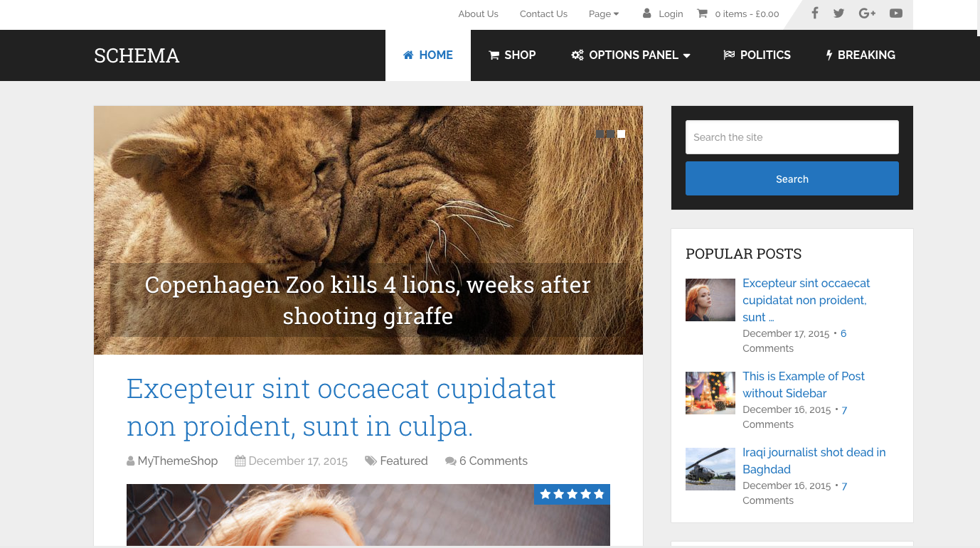
Task: Click the shopping cart icon
Action: (703, 14)
